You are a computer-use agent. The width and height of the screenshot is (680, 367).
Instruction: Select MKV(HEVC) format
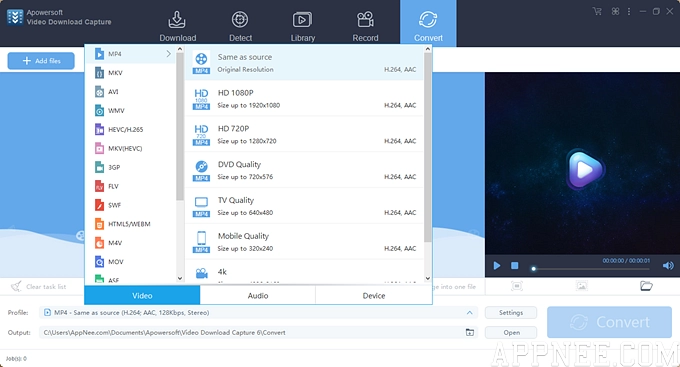[x=130, y=148]
